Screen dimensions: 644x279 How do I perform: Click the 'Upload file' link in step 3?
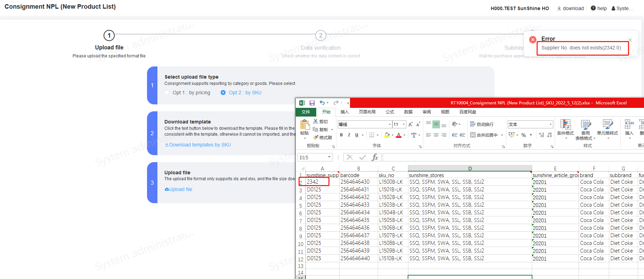pos(178,189)
